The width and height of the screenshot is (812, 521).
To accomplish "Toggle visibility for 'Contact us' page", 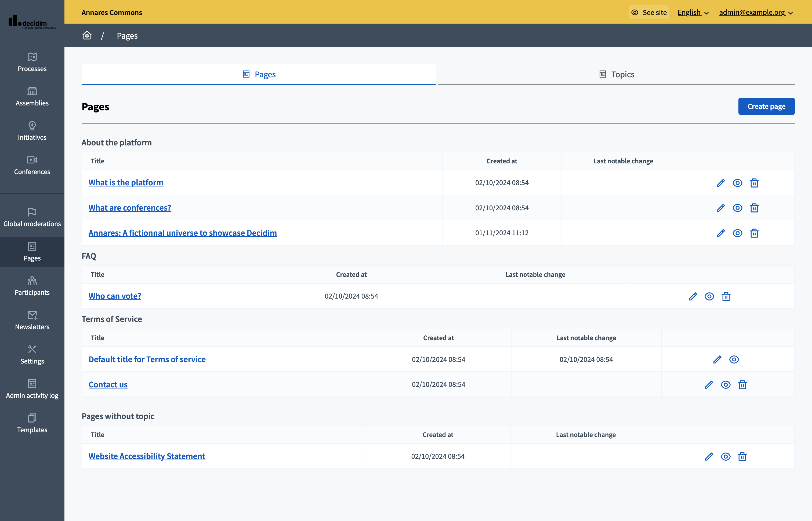I will click(x=725, y=384).
